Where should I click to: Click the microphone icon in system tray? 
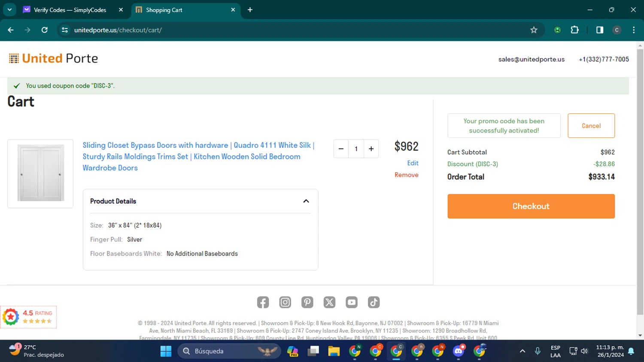coord(538,351)
